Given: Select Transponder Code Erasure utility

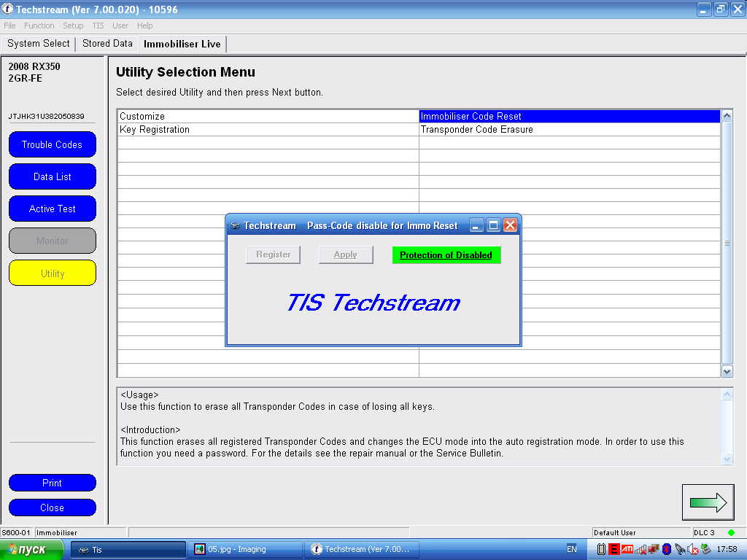Looking at the screenshot, I should point(477,130).
